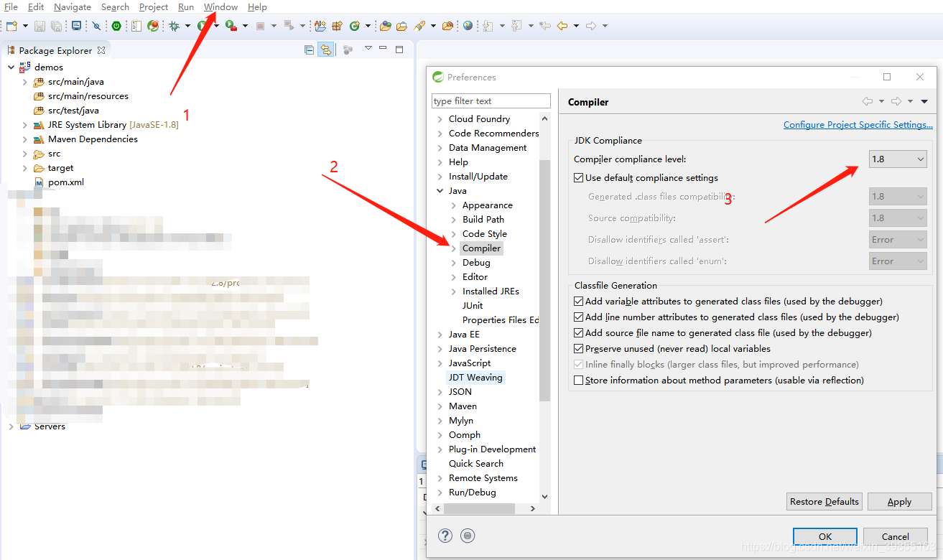Click the Previous Annotation toolbar icon
This screenshot has height=560, width=943.
[x=516, y=26]
